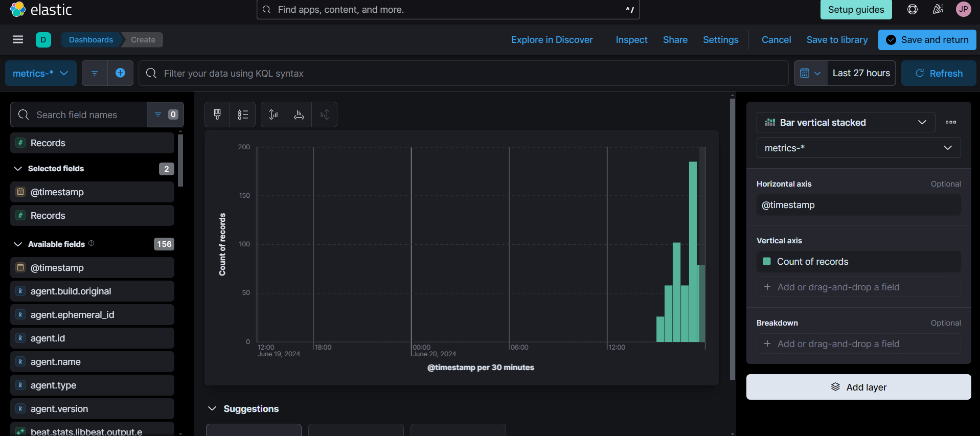Click the tallest bar in the chart
This screenshot has width=980, height=436.
pos(693,251)
